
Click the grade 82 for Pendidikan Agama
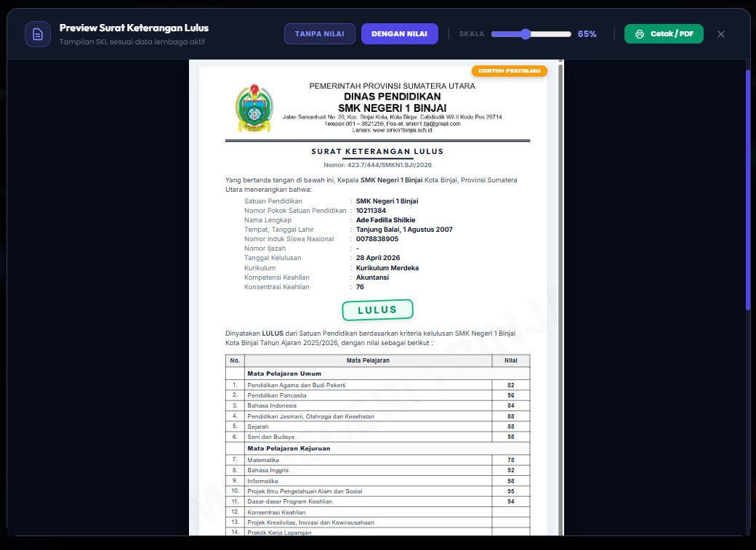click(x=510, y=385)
